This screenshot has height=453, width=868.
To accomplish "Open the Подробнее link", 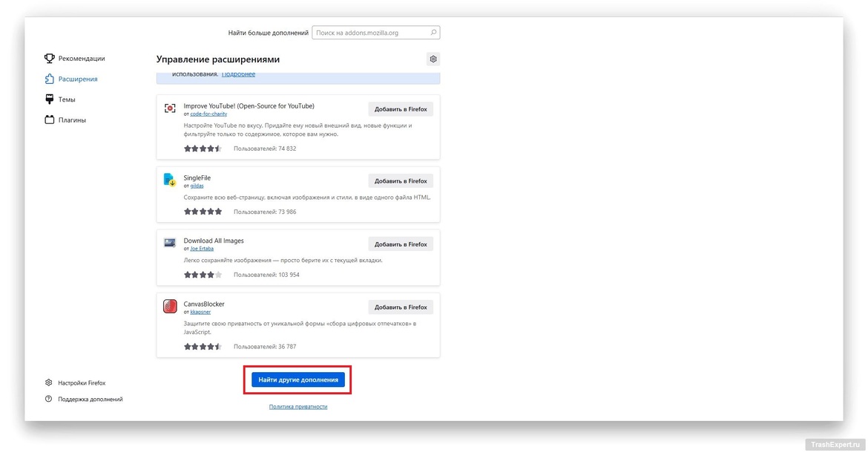I will point(238,74).
